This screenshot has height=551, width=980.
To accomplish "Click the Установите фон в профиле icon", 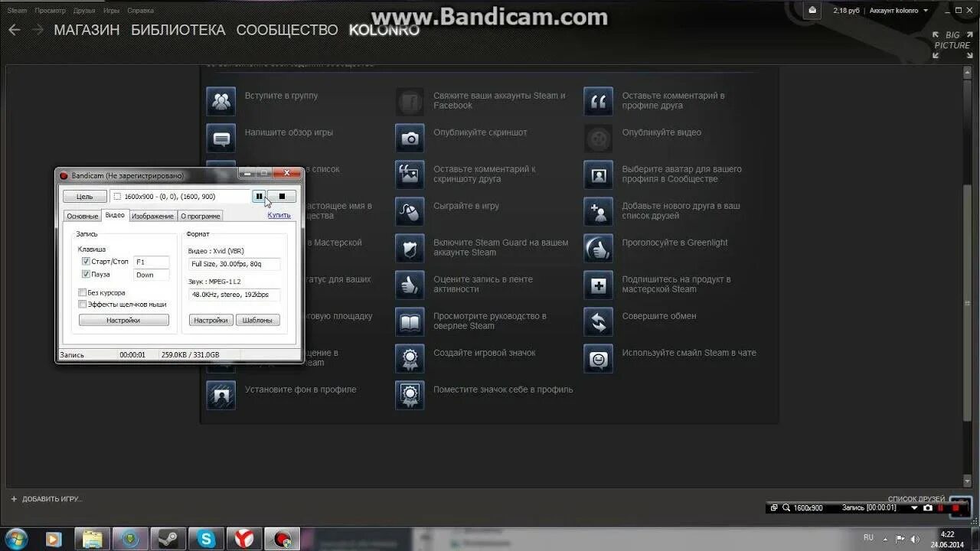I will pyautogui.click(x=221, y=395).
